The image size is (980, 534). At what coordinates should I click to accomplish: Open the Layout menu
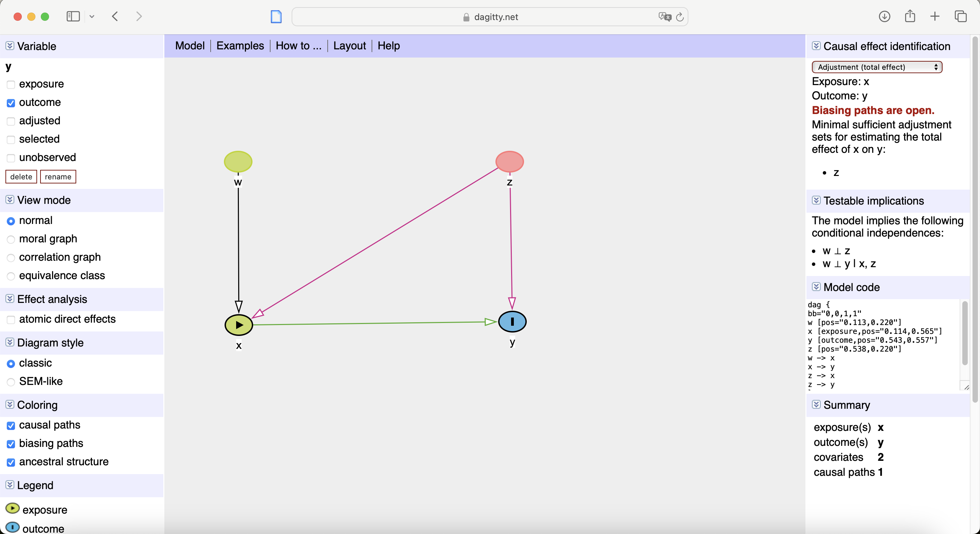[x=349, y=46]
